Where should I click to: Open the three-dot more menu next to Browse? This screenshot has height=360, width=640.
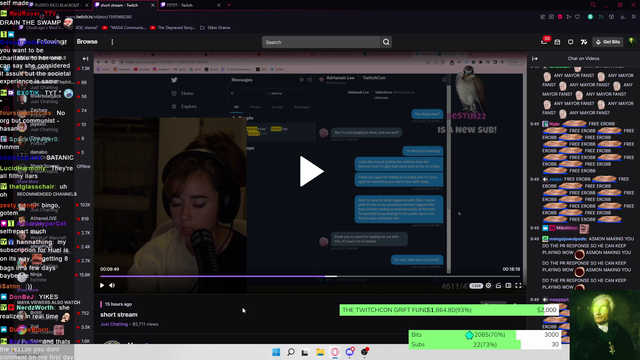(x=112, y=42)
